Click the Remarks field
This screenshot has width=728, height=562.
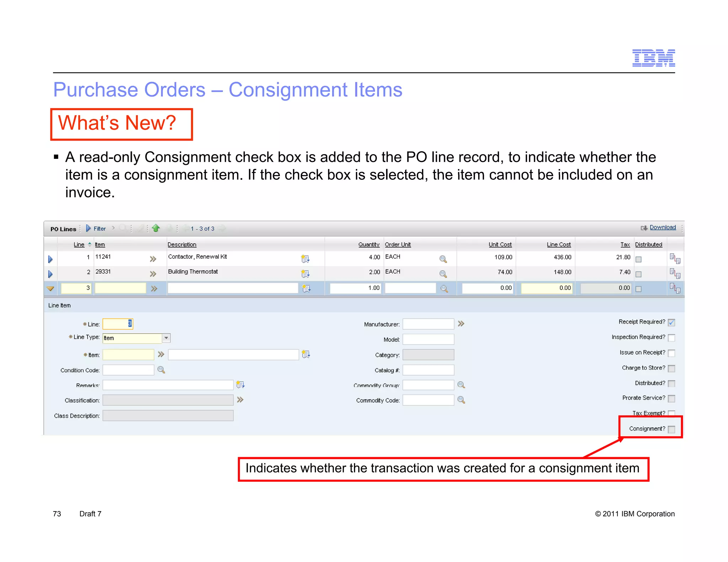168,385
